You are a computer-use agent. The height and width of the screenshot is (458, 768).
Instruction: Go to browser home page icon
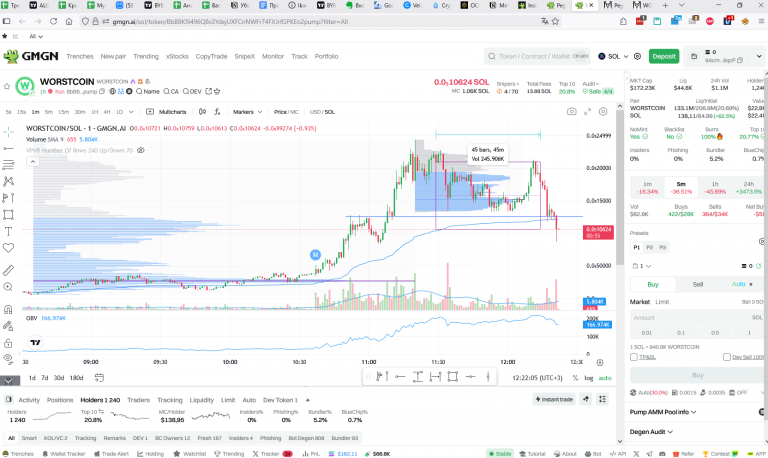(69, 21)
